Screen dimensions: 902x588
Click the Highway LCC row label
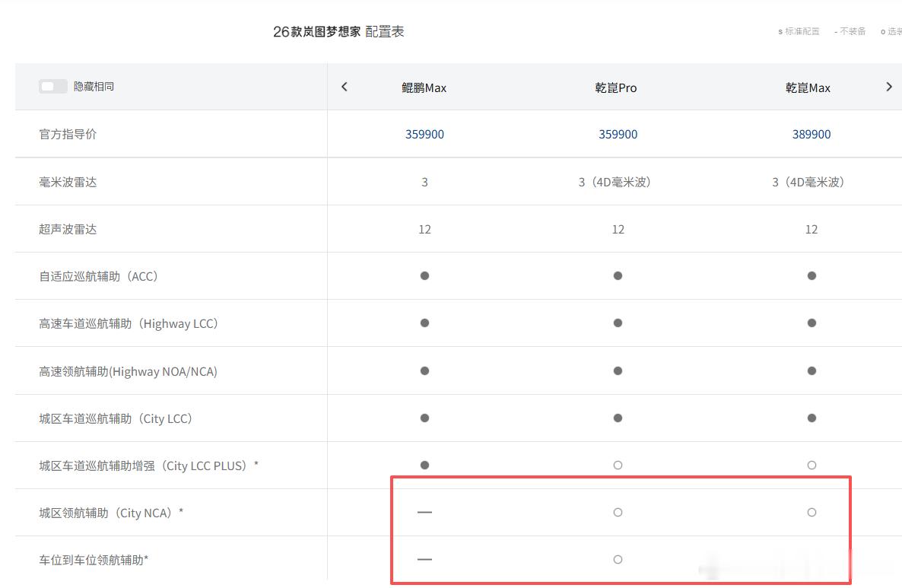coord(129,324)
